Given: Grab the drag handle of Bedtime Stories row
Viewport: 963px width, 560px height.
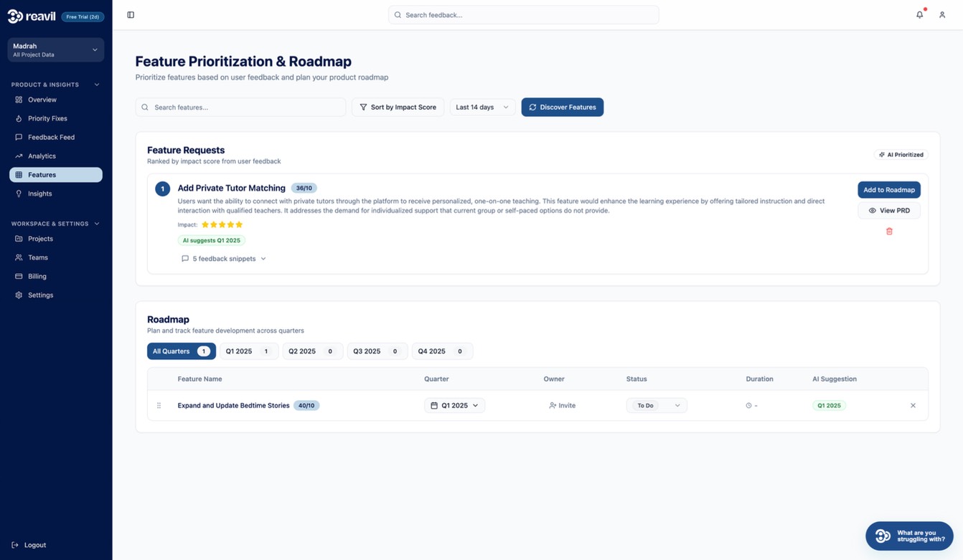Looking at the screenshot, I should pos(159,406).
